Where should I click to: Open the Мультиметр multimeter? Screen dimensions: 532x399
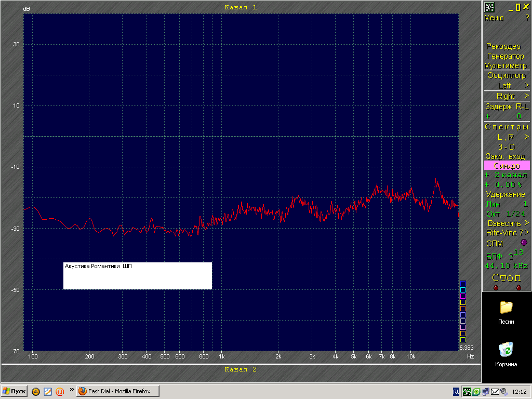pos(506,65)
